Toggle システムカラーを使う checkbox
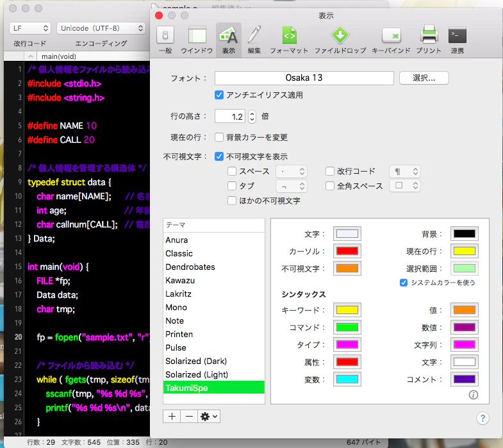Viewport: 503px width, 448px height. point(404,283)
